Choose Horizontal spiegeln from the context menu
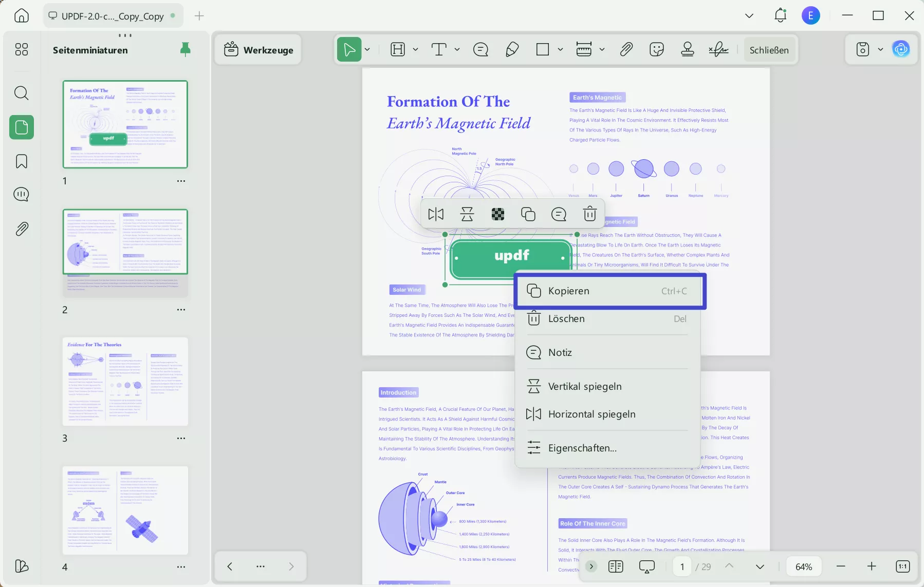The image size is (924, 587). pyautogui.click(x=607, y=414)
